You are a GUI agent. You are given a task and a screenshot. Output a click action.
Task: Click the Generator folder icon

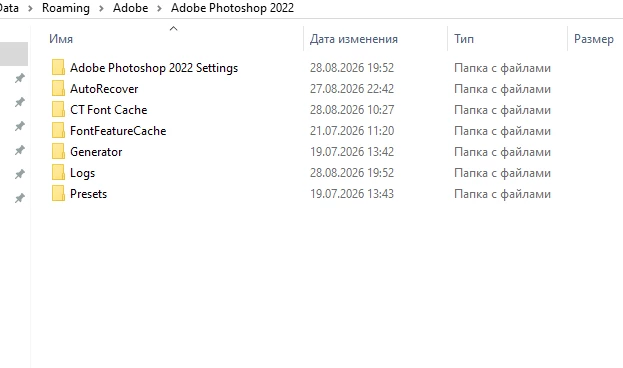pyautogui.click(x=58, y=151)
